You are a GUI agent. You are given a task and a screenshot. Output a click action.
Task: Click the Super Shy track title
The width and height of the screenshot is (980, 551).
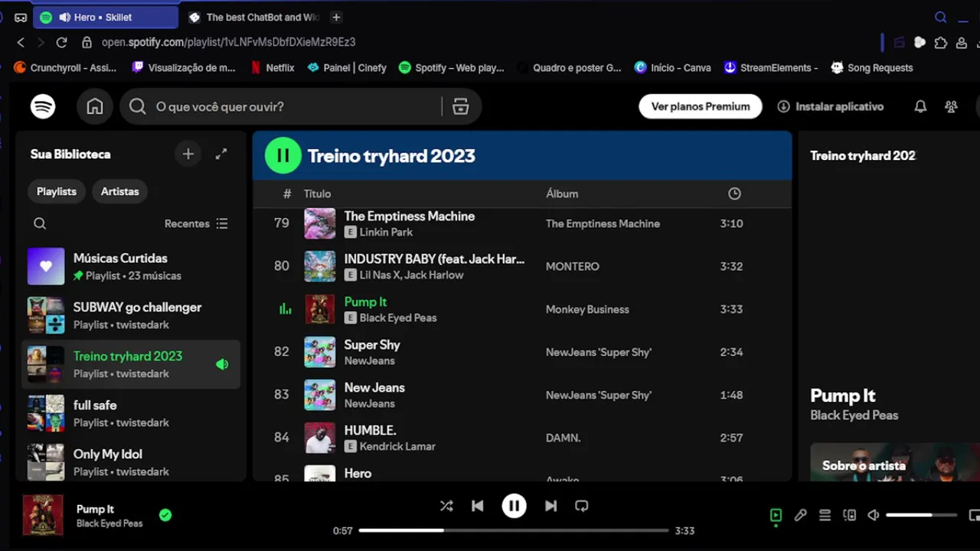(372, 344)
